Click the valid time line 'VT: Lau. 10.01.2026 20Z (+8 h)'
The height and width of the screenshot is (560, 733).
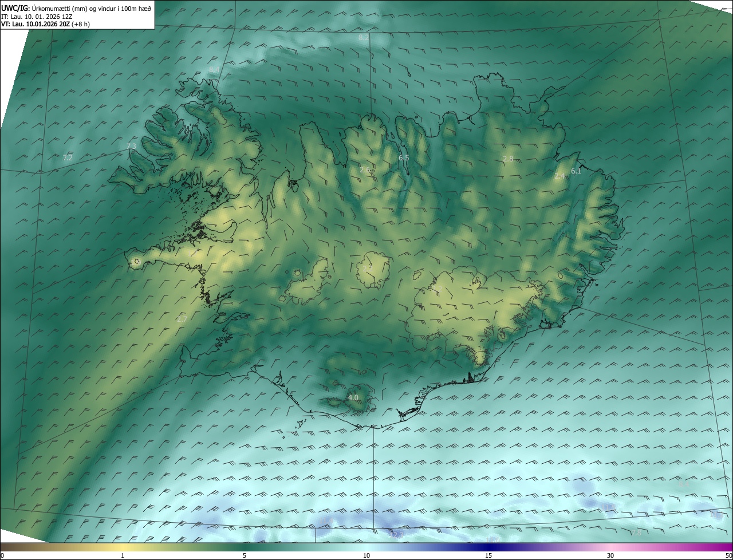point(45,24)
